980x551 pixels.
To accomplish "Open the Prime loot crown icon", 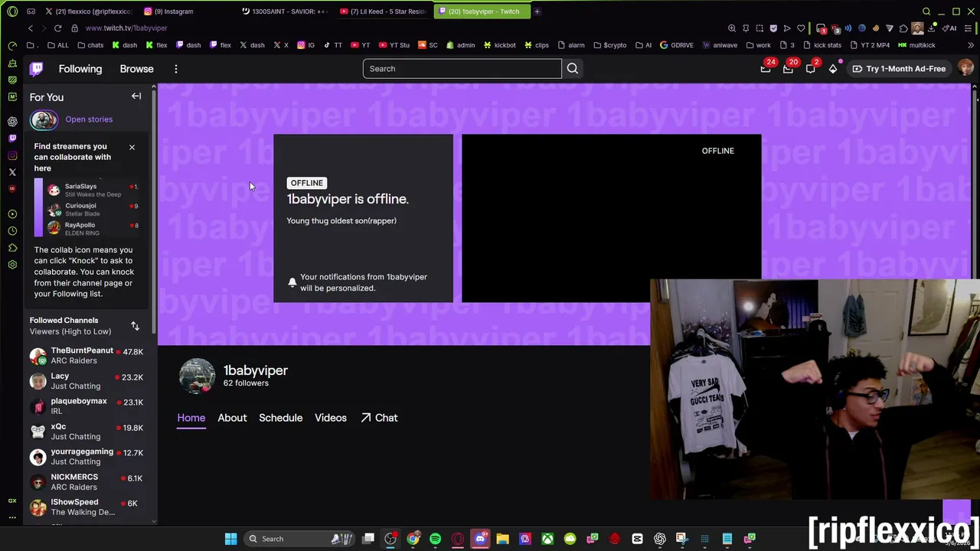I will pos(766,69).
